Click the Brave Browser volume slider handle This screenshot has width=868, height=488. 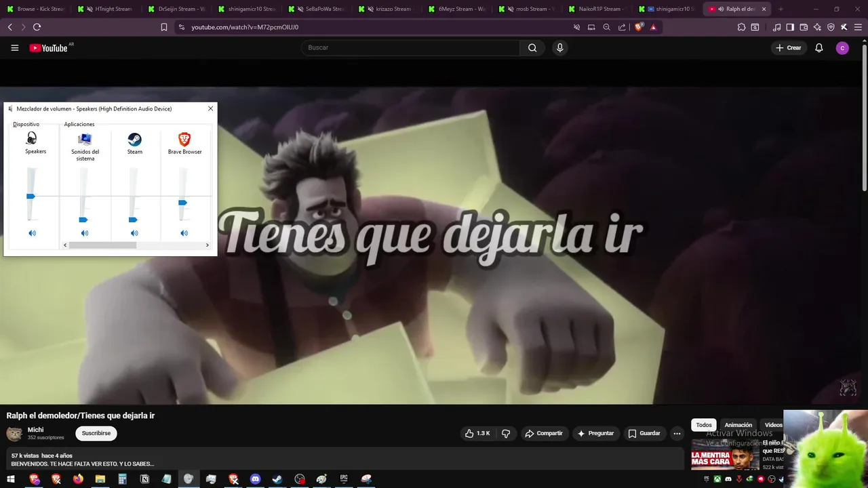tap(182, 203)
